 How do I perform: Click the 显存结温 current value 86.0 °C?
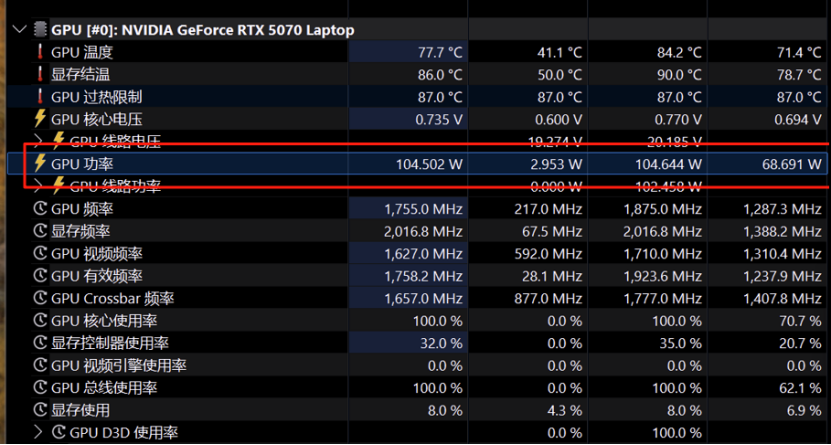click(x=440, y=75)
